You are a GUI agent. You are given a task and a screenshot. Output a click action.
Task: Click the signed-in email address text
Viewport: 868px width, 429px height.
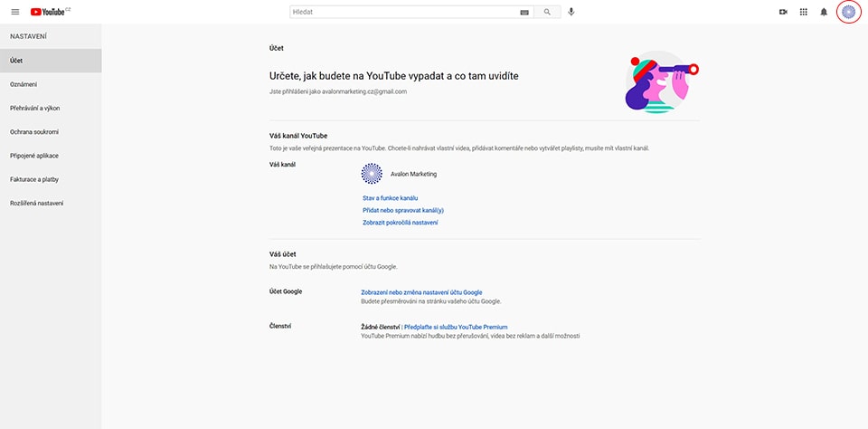tap(364, 91)
